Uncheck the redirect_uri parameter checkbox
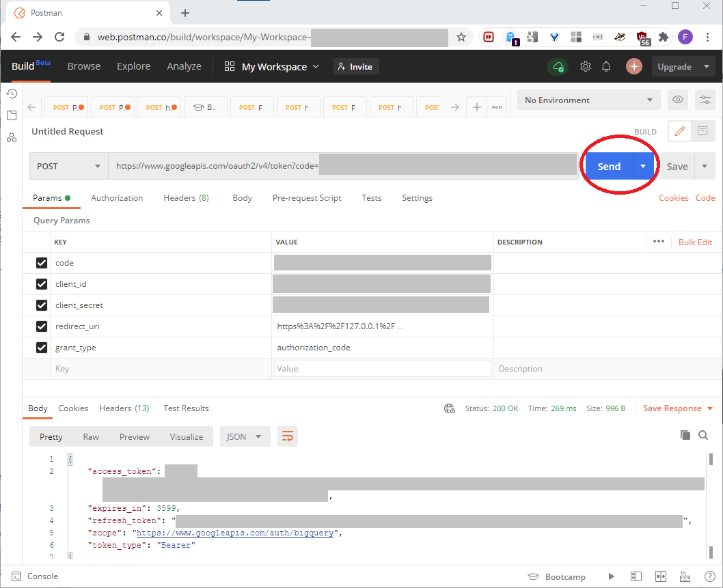The image size is (723, 588). click(x=42, y=326)
